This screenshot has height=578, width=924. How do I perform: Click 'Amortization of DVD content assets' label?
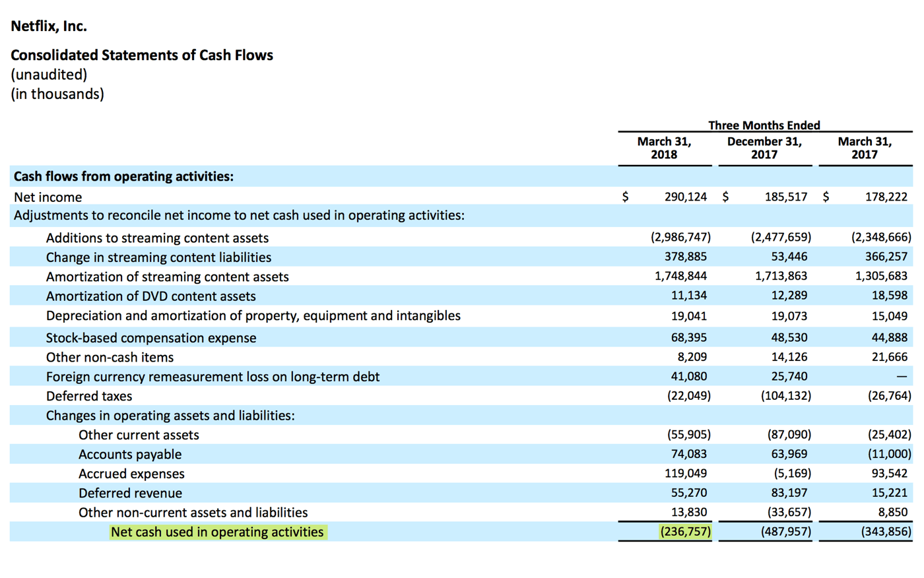tap(150, 296)
